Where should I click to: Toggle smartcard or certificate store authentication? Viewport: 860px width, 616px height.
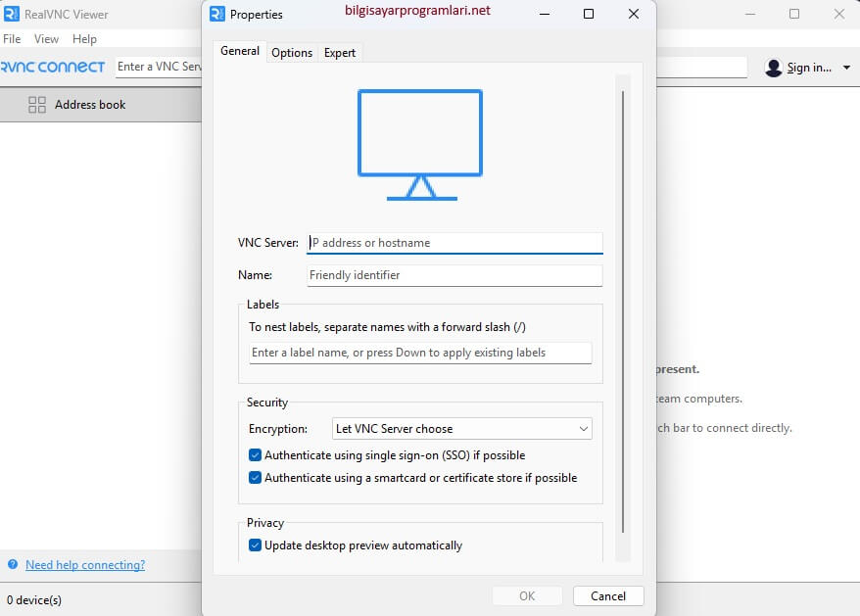255,477
